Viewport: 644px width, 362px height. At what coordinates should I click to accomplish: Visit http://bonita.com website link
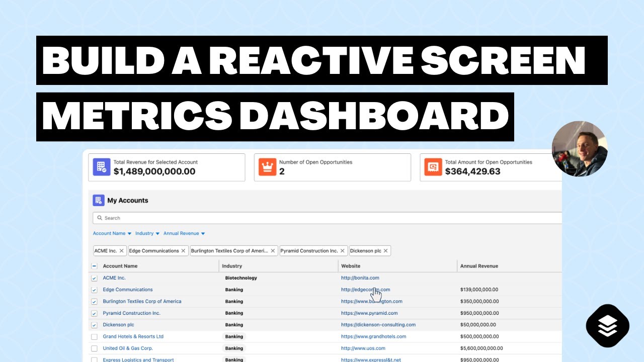(x=360, y=278)
